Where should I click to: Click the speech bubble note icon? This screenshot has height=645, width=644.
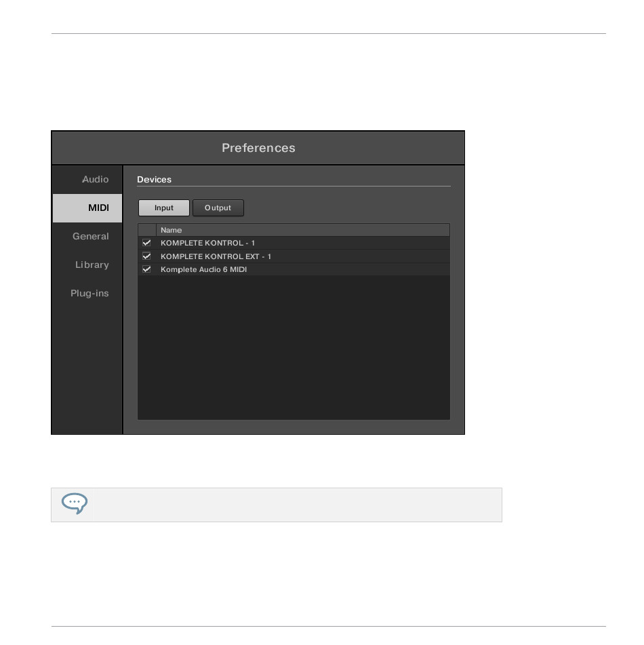coord(75,503)
